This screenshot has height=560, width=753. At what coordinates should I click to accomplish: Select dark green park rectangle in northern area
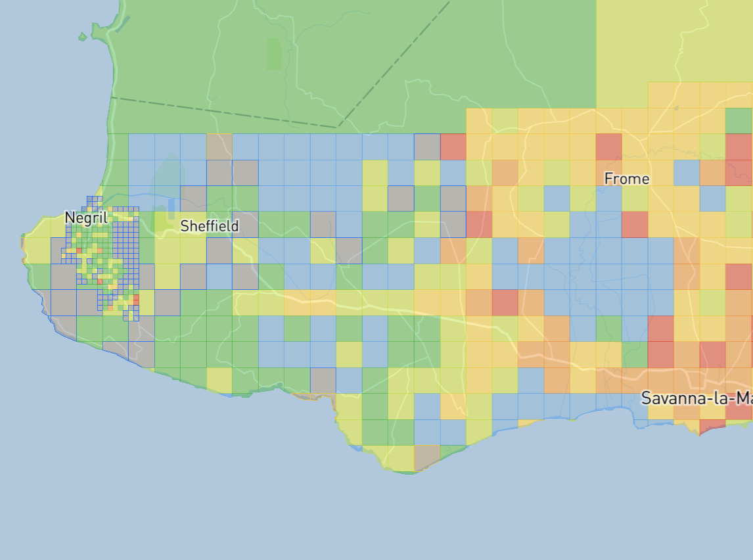[273, 53]
